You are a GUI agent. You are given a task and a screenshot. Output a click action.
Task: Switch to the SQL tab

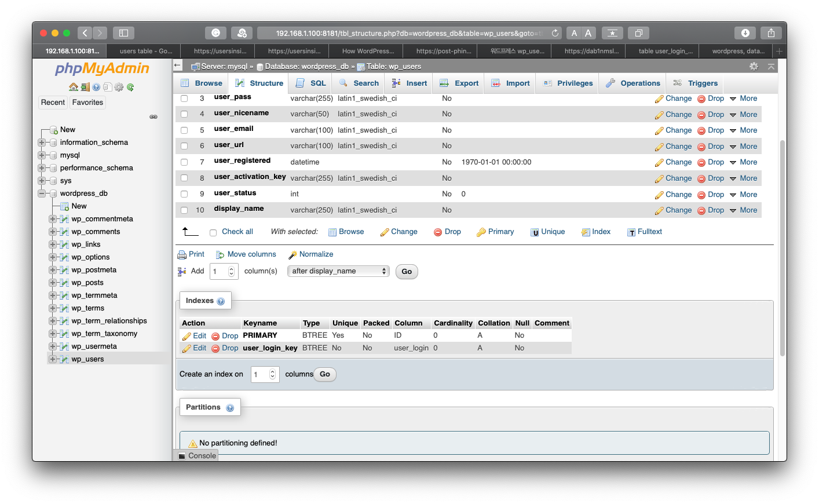[311, 83]
